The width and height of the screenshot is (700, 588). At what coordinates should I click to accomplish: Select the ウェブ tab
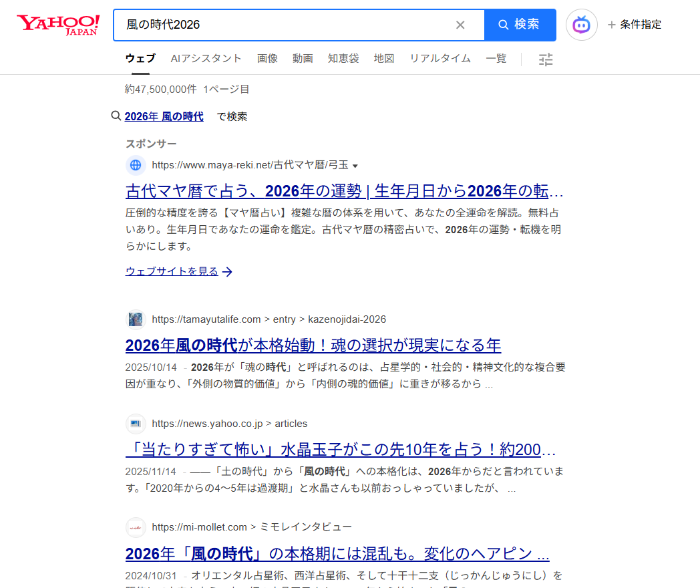click(140, 59)
